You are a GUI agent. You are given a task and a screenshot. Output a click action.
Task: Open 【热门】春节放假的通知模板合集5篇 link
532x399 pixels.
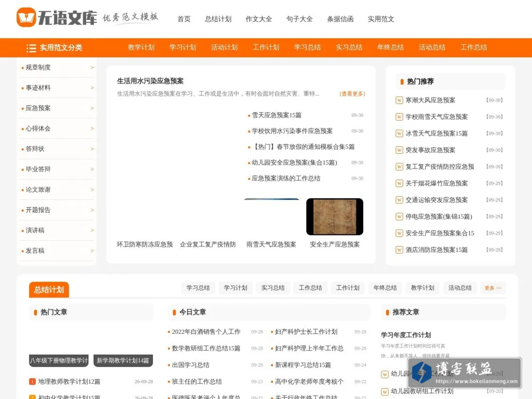point(303,147)
